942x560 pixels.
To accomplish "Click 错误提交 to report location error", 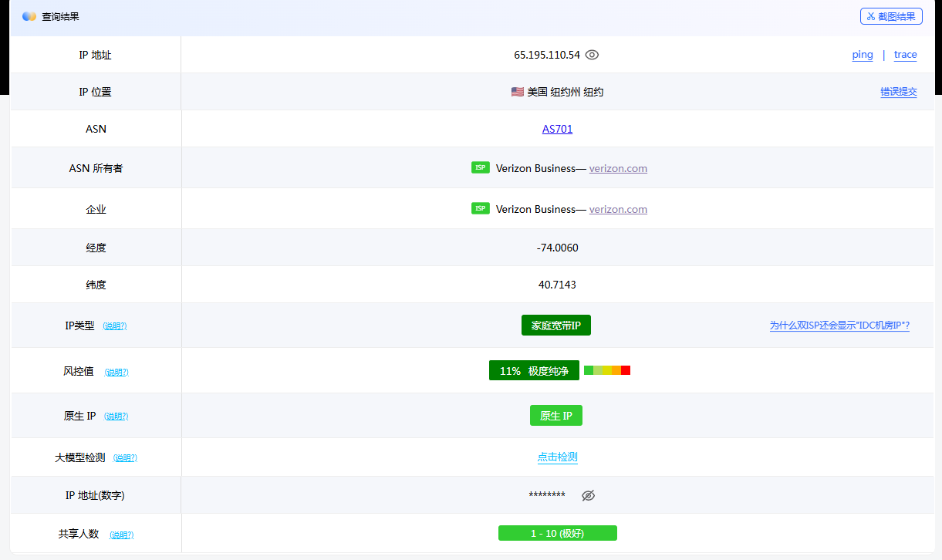I will click(x=899, y=92).
